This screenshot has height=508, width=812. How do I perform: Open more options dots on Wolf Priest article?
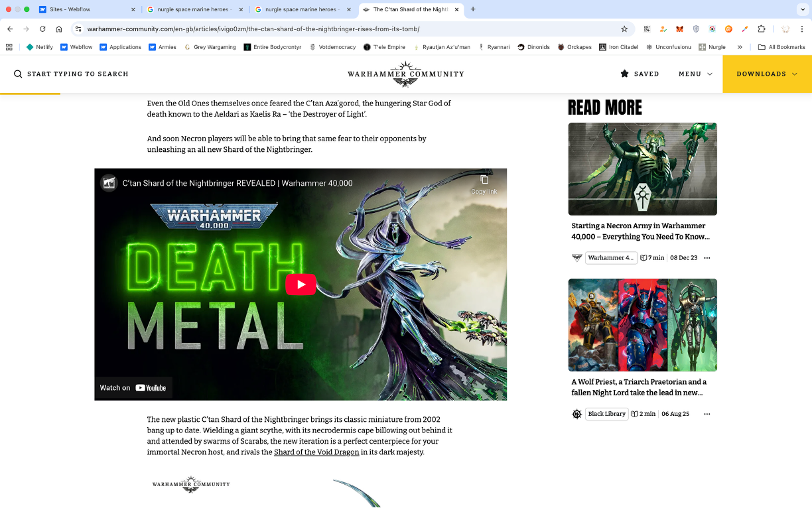[707, 414]
